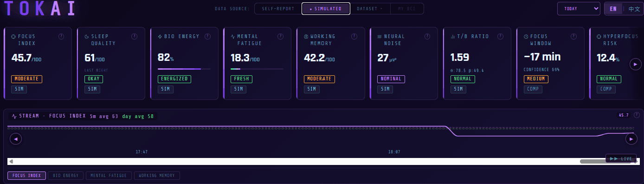Image resolution: width=644 pixels, height=184 pixels.
Task: Click the 'day avg 58' stream text
Action: click(138, 116)
